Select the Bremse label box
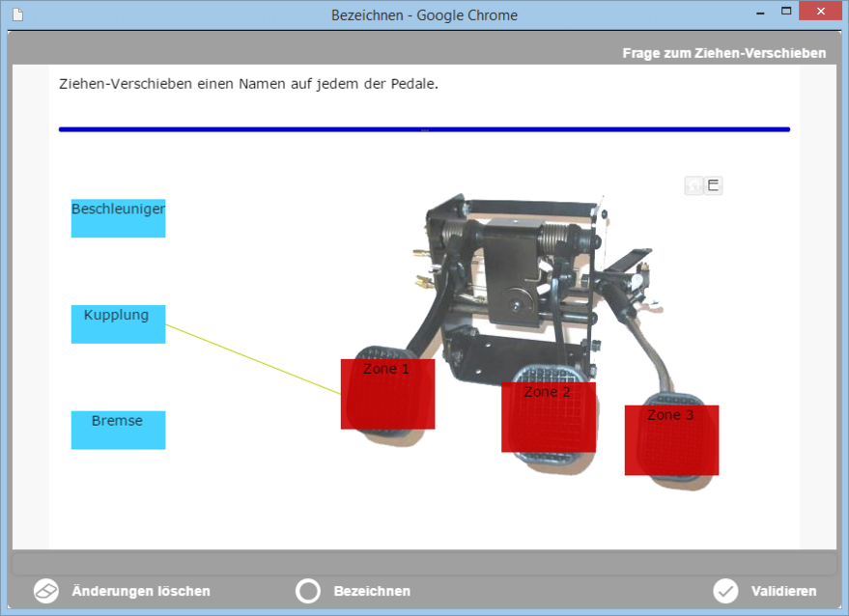The image size is (849, 616). click(118, 430)
